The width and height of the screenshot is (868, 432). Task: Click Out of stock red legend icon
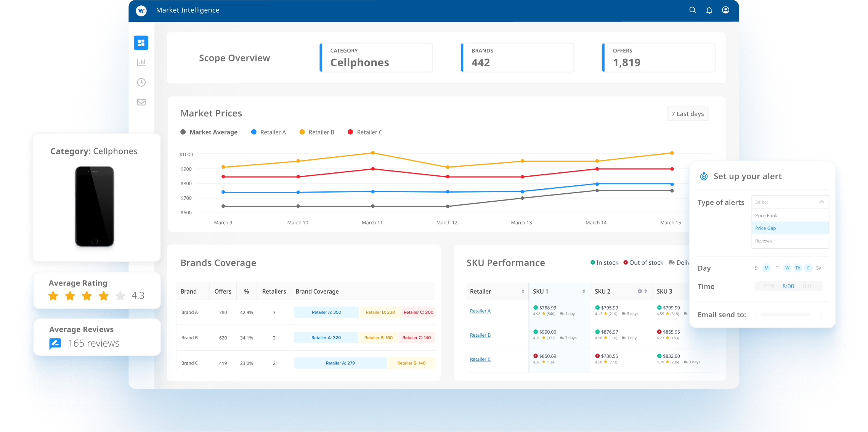(626, 262)
